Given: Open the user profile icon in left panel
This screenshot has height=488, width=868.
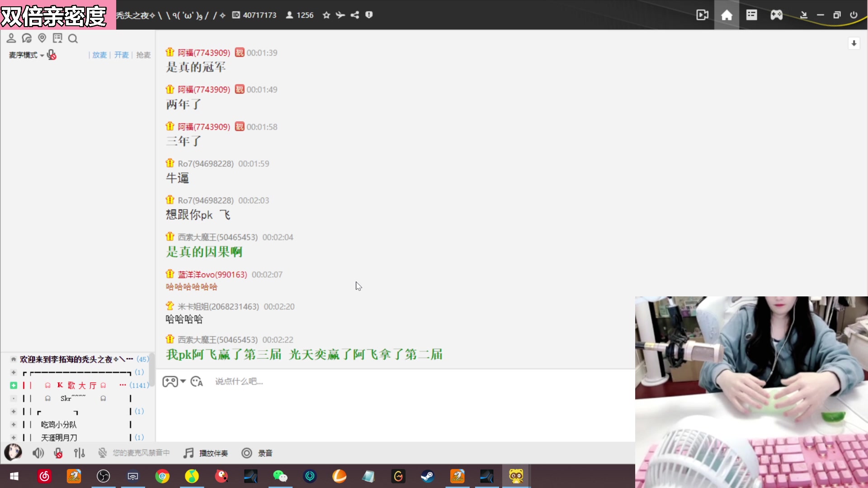Looking at the screenshot, I should pyautogui.click(x=11, y=38).
